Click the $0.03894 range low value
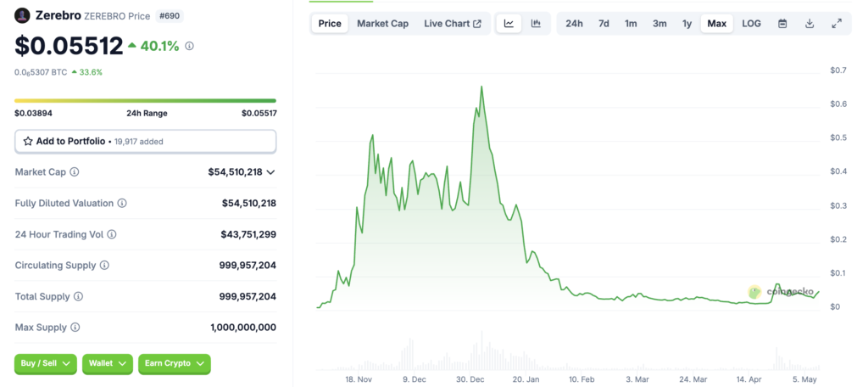The width and height of the screenshot is (868, 387). pos(34,113)
